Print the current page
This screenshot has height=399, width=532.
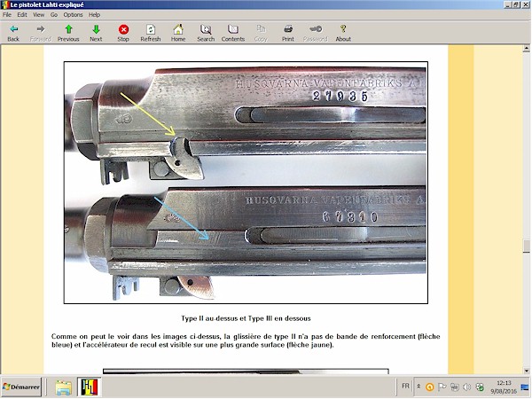(287, 34)
